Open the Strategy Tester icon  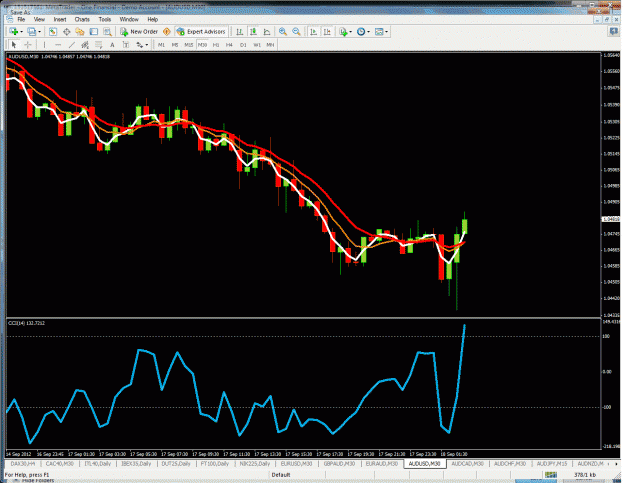coord(107,32)
